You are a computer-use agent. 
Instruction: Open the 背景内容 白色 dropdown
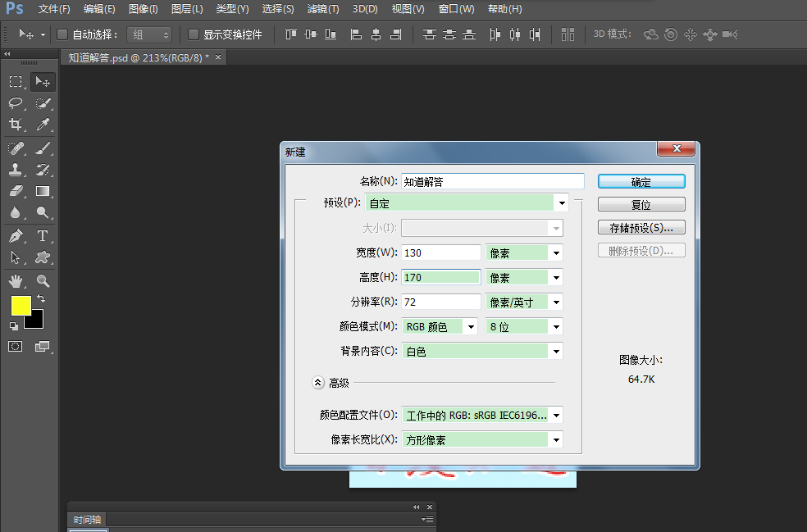[482, 352]
